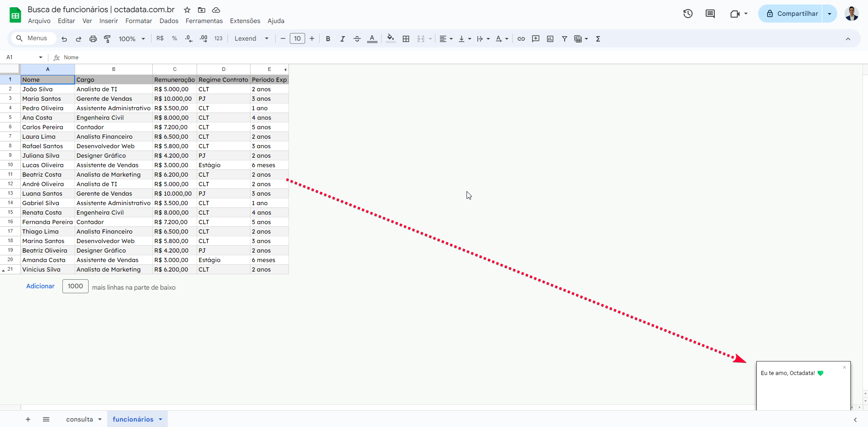
Task: Open the cell borders tool
Action: [406, 39]
